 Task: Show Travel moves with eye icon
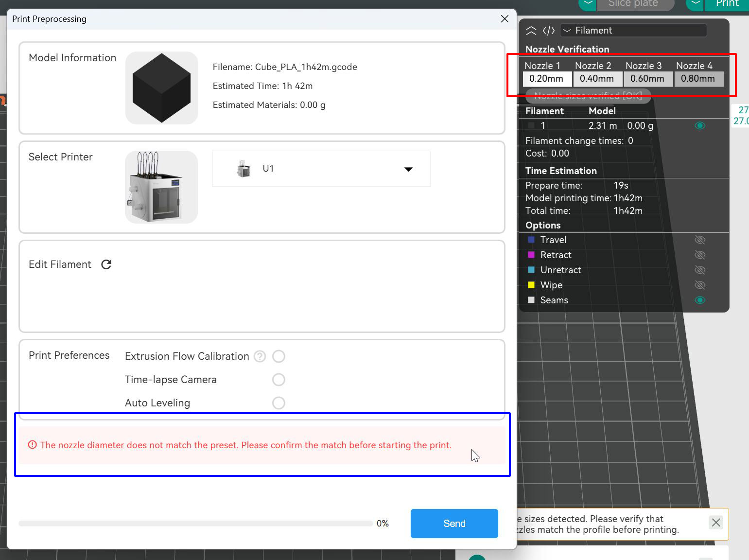700,240
